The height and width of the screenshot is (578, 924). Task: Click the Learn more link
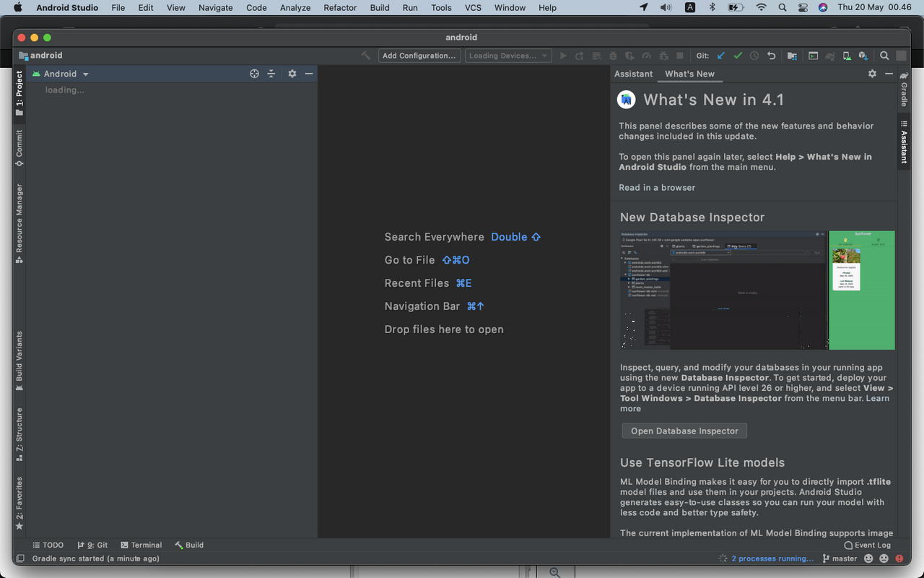coord(878,398)
